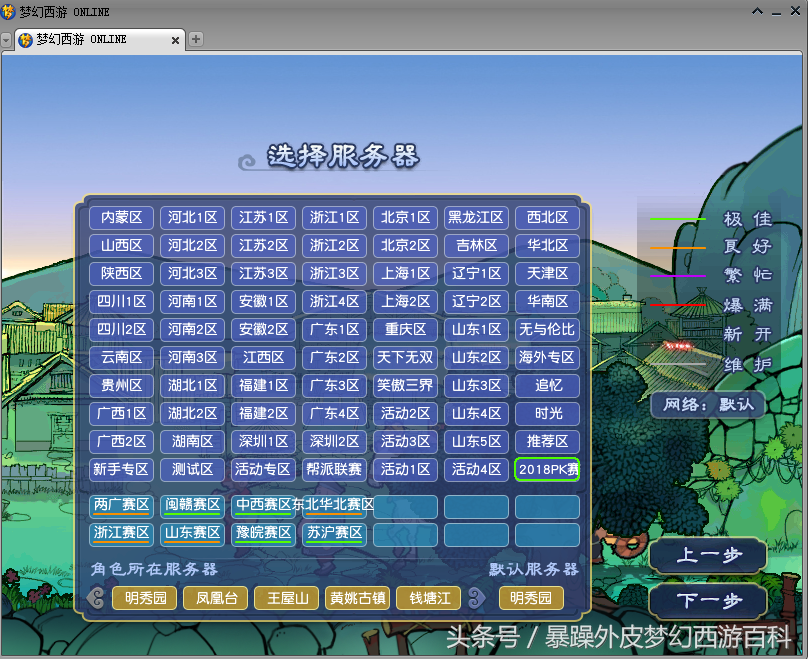The image size is (808, 659).
Task: Click the left scroll arrow beside 明秀园
Action: [x=96, y=598]
